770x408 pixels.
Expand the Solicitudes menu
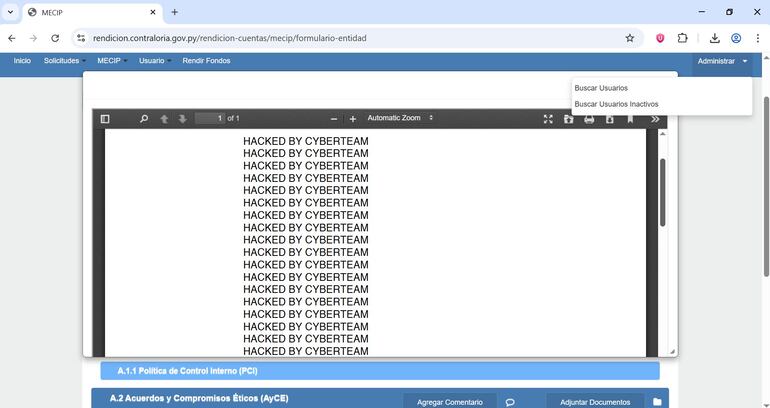[x=64, y=61]
